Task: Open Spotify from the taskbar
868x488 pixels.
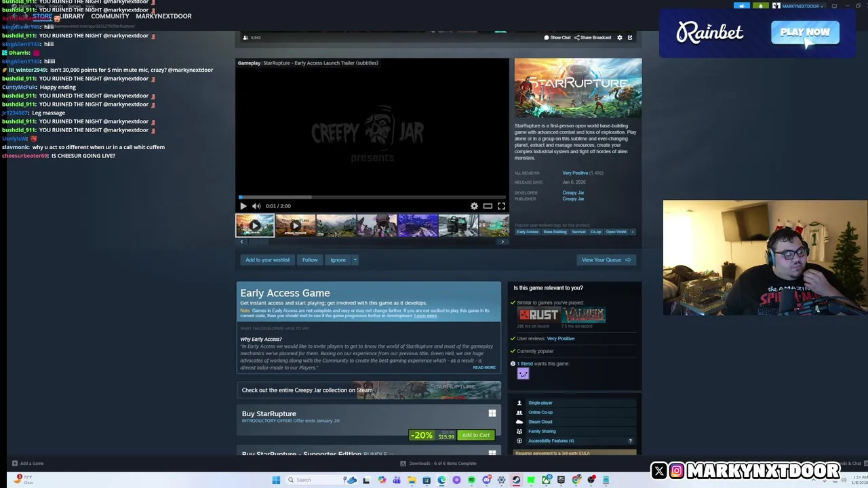Action: pyautogui.click(x=471, y=480)
